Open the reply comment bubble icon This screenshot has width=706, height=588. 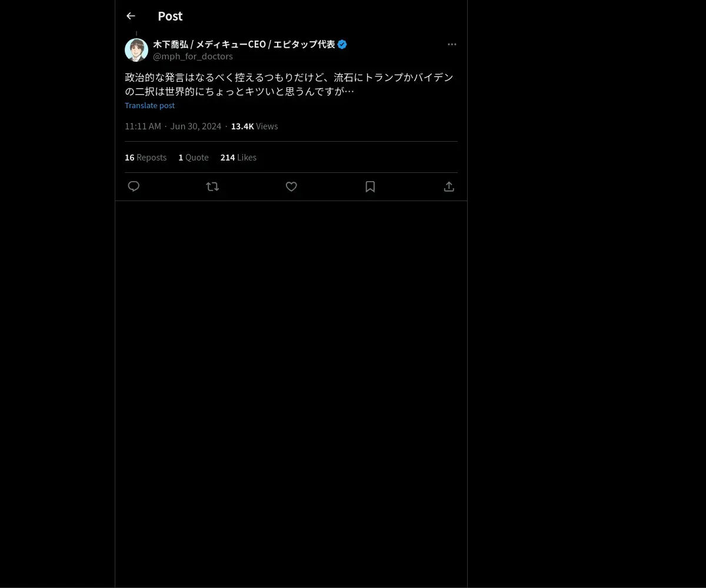pyautogui.click(x=134, y=186)
